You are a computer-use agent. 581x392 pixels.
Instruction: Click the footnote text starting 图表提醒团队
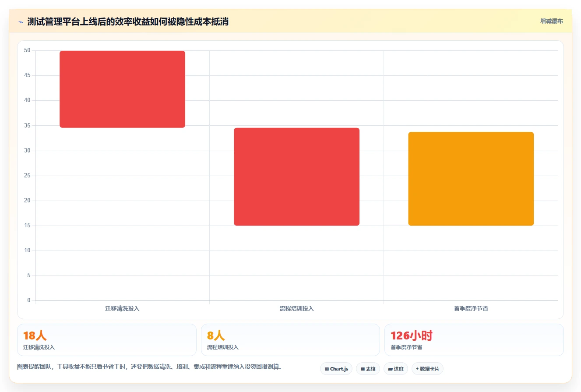[149, 367]
